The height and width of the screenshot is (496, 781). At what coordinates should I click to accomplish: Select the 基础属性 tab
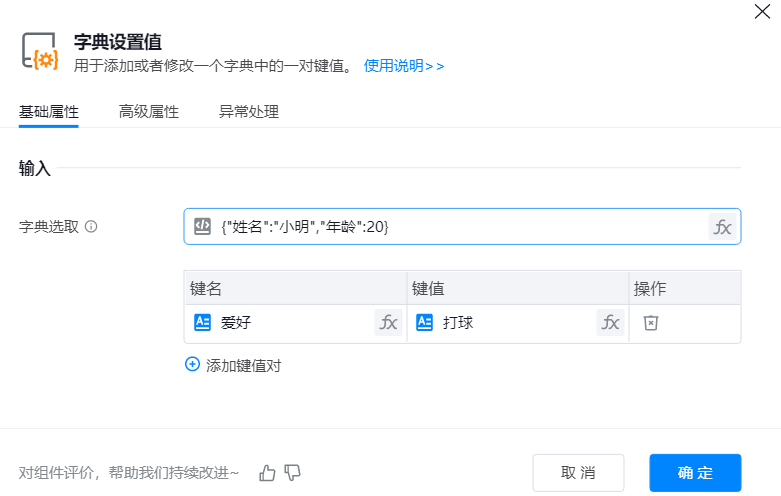(x=49, y=112)
